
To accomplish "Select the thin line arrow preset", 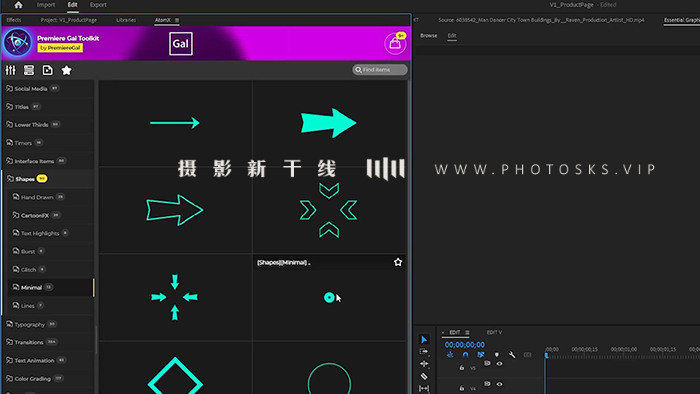I will click(x=175, y=123).
